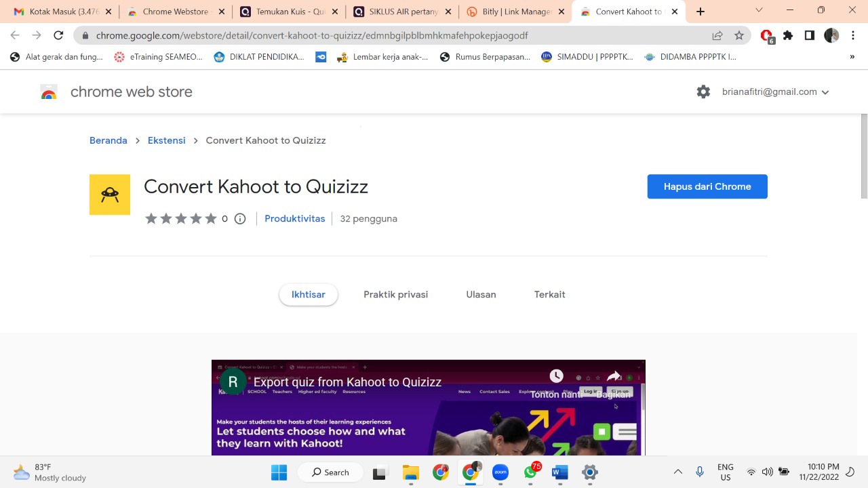Image resolution: width=868 pixels, height=488 pixels.
Task: Open Settings gear in the taskbar
Action: tap(590, 472)
